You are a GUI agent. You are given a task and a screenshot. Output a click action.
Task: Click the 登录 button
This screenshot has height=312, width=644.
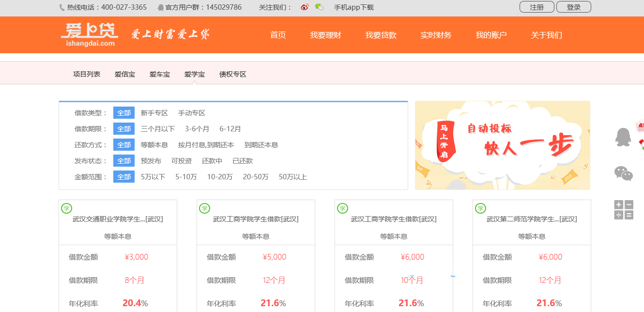point(574,7)
